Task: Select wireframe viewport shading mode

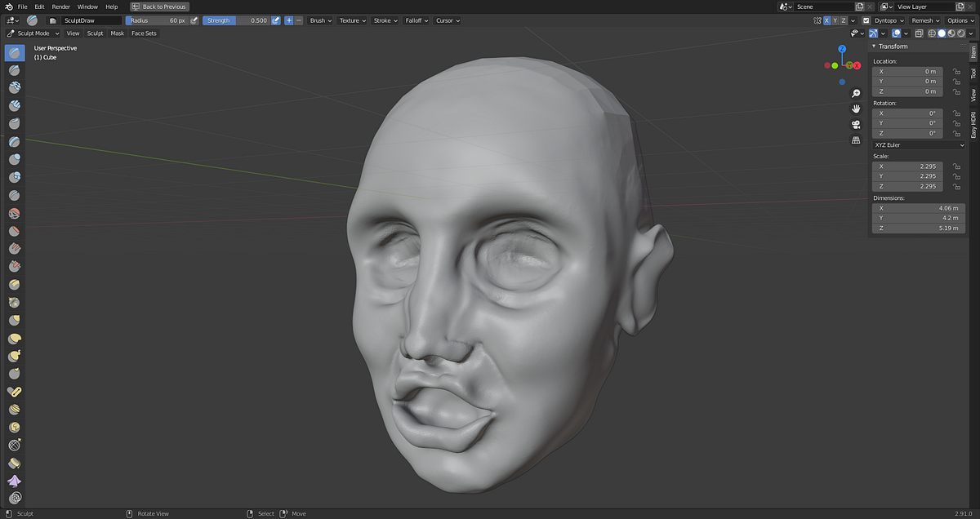Action: click(x=932, y=33)
